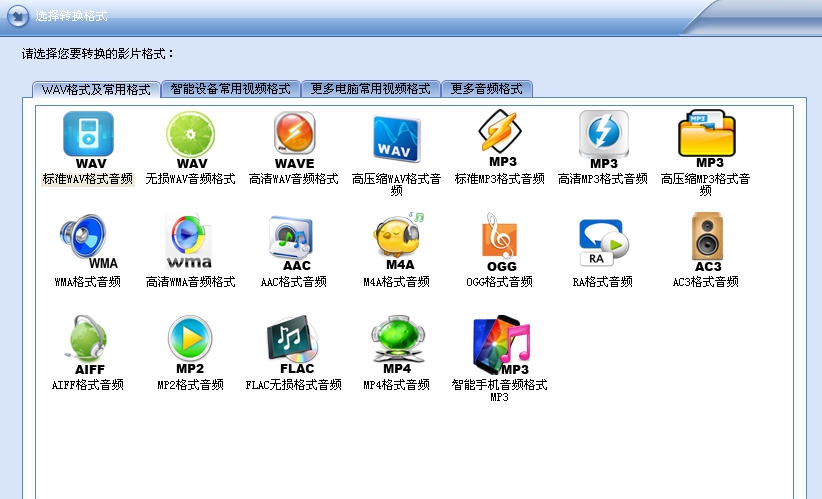Viewport: 822px width, 499px height.
Task: Select the FLAC disc icon
Action: [293, 345]
